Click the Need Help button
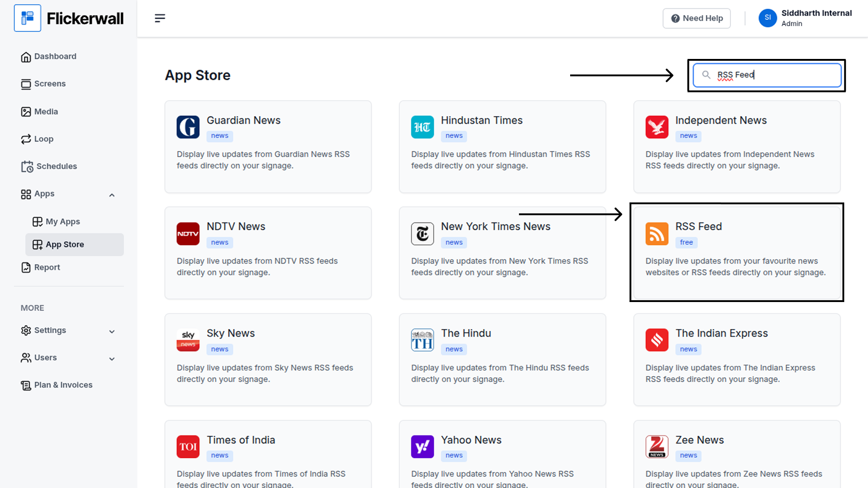The width and height of the screenshot is (868, 488). [696, 18]
